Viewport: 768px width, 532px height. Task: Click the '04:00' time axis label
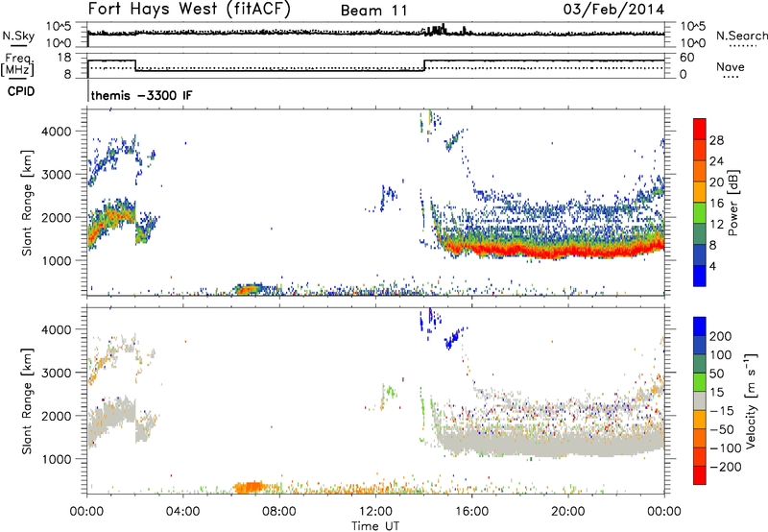click(182, 512)
